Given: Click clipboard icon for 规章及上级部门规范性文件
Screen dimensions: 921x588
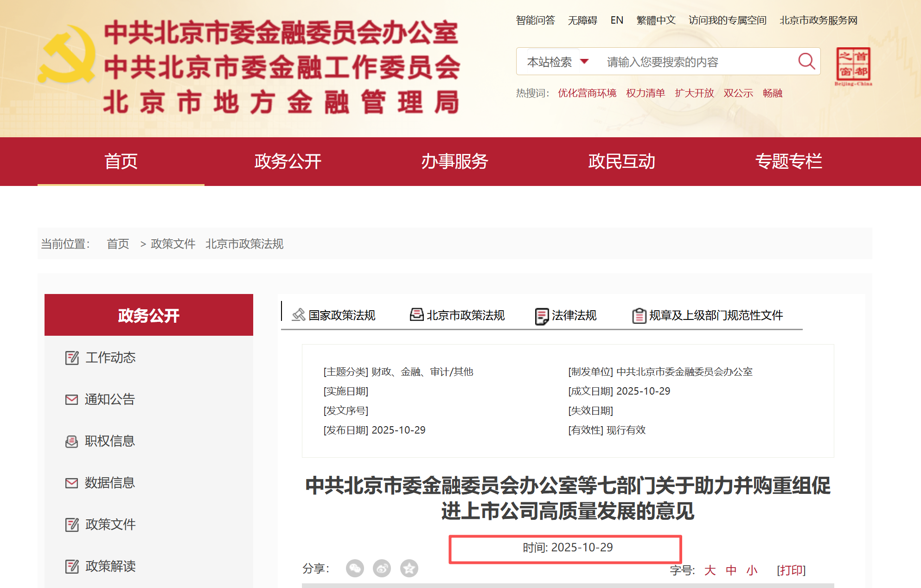Looking at the screenshot, I should pos(640,316).
